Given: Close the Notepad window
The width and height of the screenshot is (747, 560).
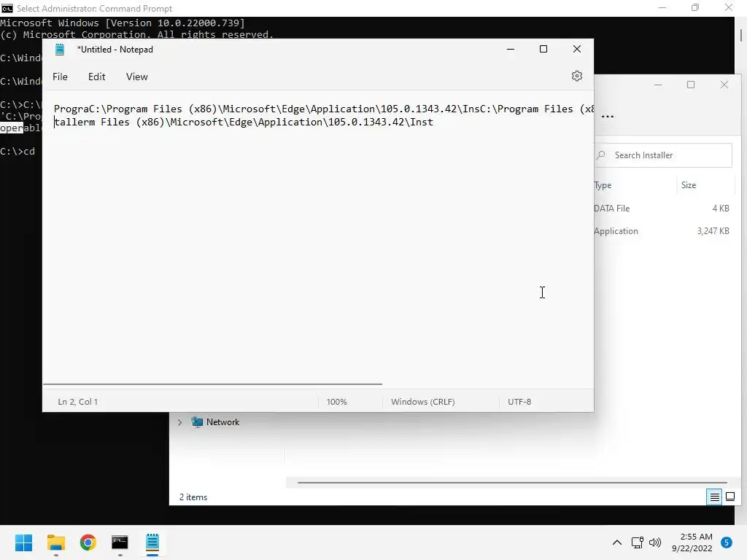Looking at the screenshot, I should pyautogui.click(x=576, y=49).
